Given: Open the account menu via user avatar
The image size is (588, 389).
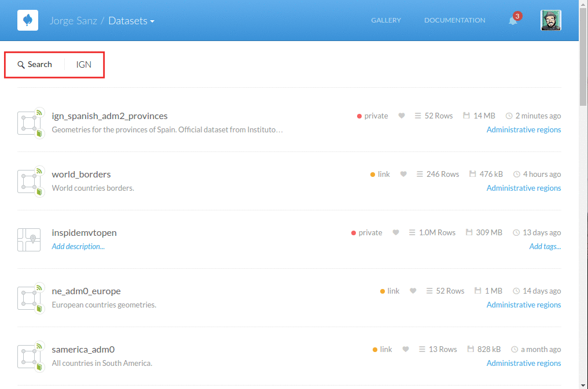Looking at the screenshot, I should [550, 20].
